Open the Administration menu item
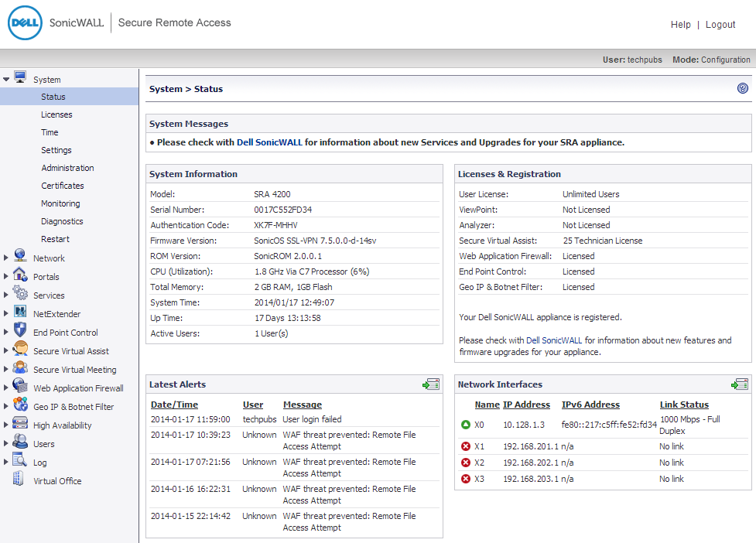Viewport: 756px width, 543px height. tap(67, 168)
